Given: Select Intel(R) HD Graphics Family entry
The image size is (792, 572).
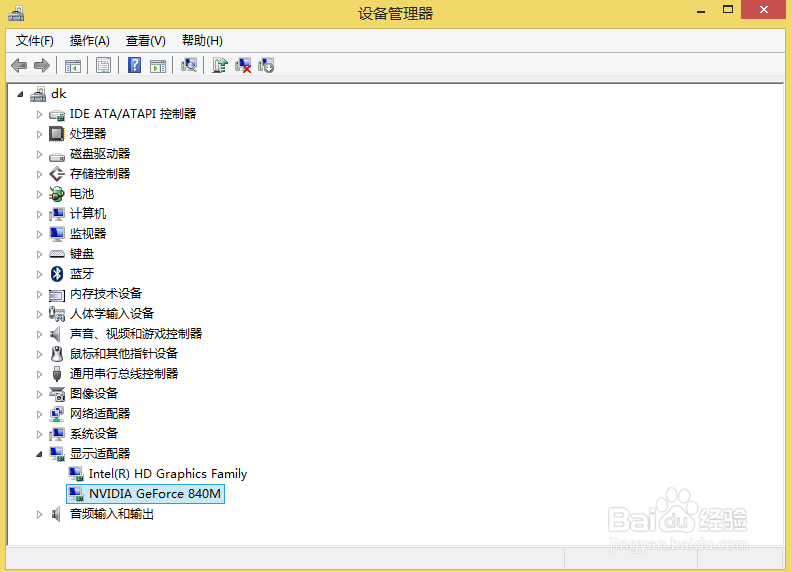Looking at the screenshot, I should [168, 474].
